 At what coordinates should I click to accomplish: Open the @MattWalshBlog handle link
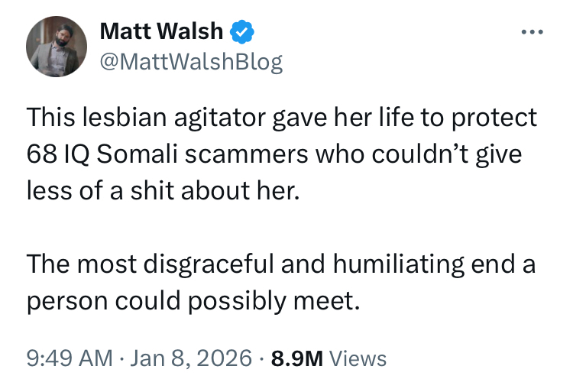tap(191, 62)
